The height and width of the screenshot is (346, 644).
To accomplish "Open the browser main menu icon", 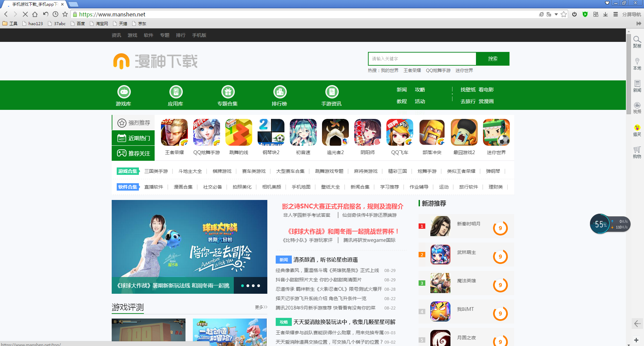I will [x=615, y=14].
